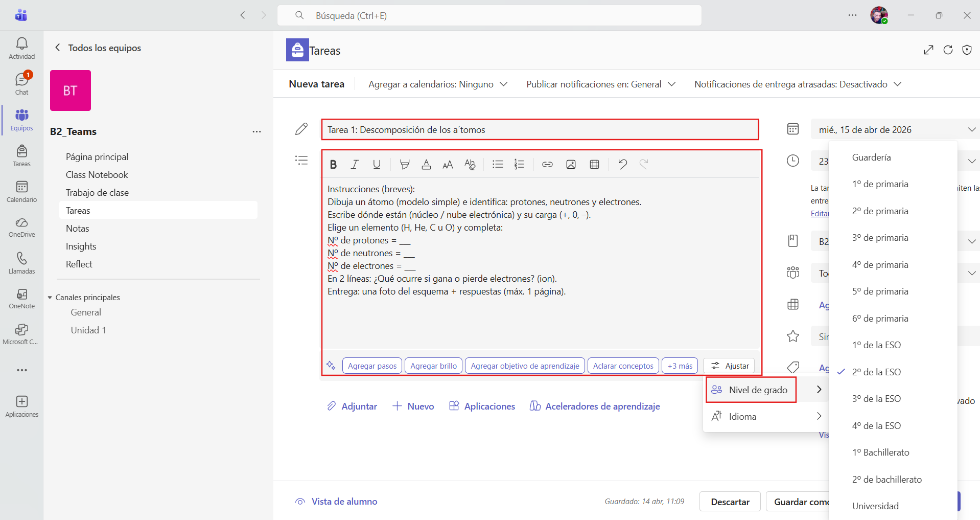Open Chat with unread badge
The width and height of the screenshot is (980, 520).
pyautogui.click(x=21, y=84)
